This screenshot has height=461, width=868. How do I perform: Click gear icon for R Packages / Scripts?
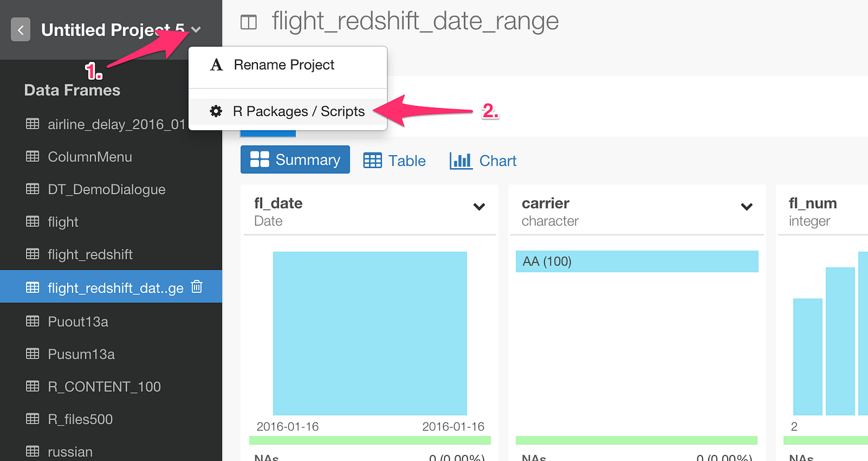(x=216, y=112)
